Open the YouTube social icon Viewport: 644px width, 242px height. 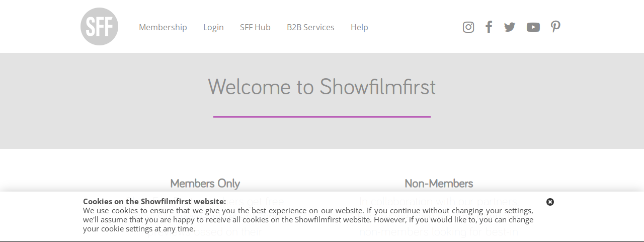click(x=533, y=27)
